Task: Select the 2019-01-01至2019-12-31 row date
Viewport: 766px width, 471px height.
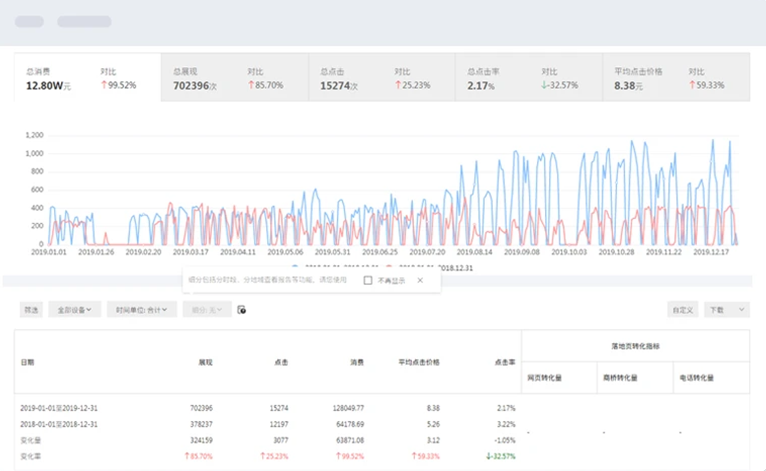Action: pyautogui.click(x=59, y=408)
